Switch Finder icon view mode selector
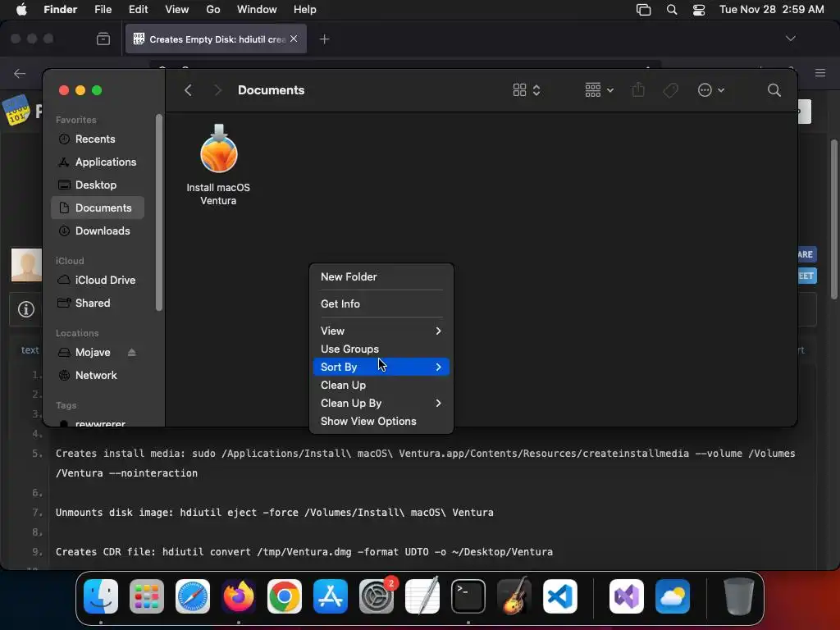This screenshot has width=840, height=630. pyautogui.click(x=526, y=90)
